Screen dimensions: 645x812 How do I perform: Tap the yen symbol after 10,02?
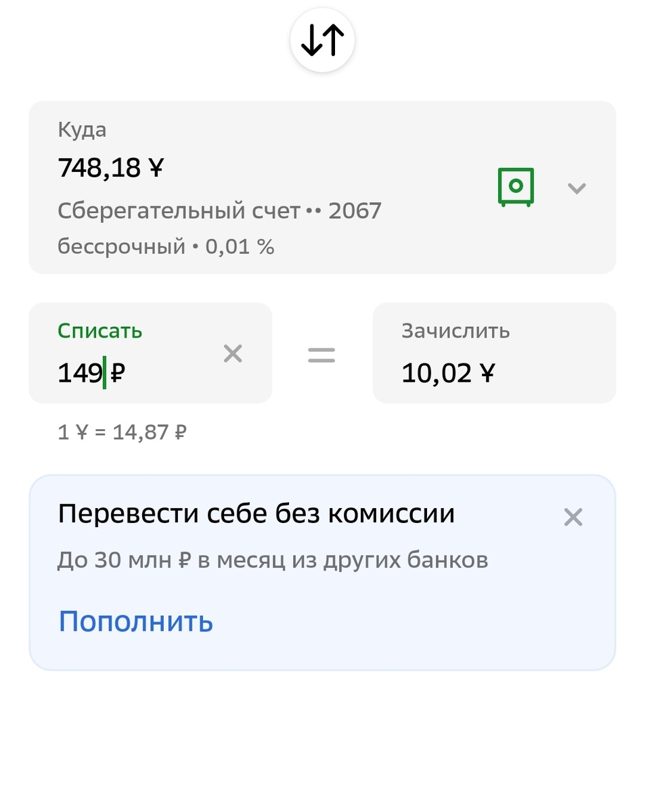tap(487, 373)
